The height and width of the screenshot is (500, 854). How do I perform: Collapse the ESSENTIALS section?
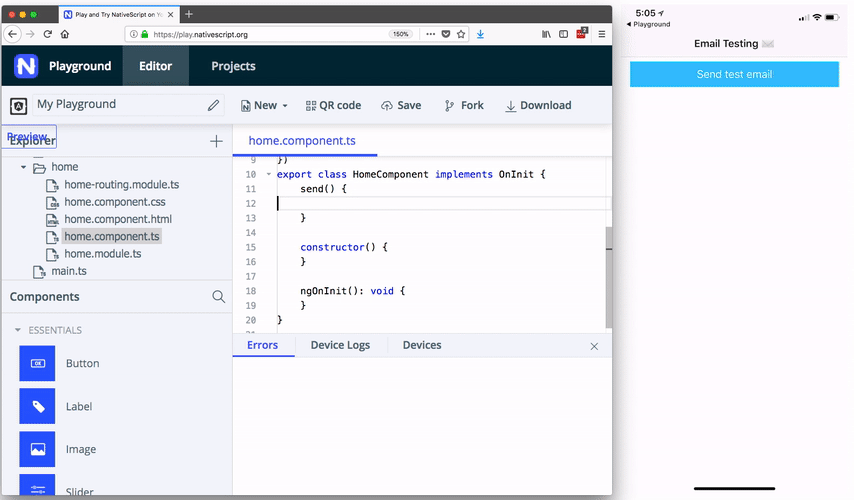pyautogui.click(x=17, y=330)
